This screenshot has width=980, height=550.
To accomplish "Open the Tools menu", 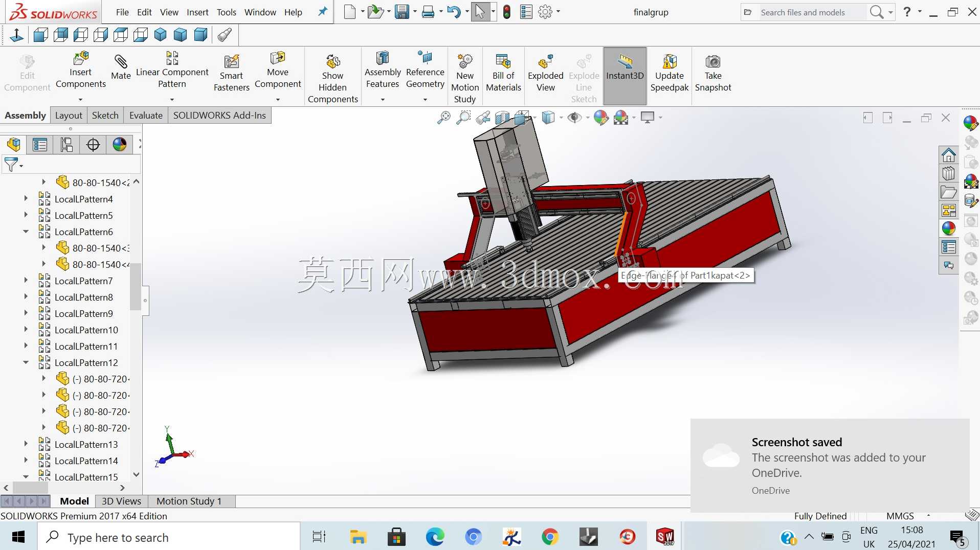I will (227, 12).
